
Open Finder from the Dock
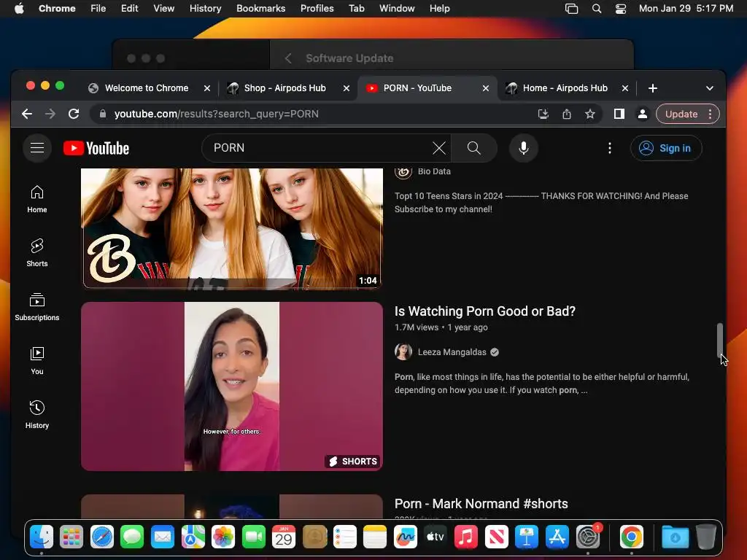point(42,537)
